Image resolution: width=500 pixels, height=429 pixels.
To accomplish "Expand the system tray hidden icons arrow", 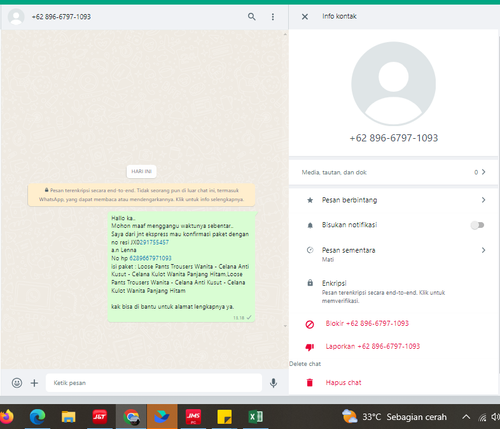I will pyautogui.click(x=466, y=417).
